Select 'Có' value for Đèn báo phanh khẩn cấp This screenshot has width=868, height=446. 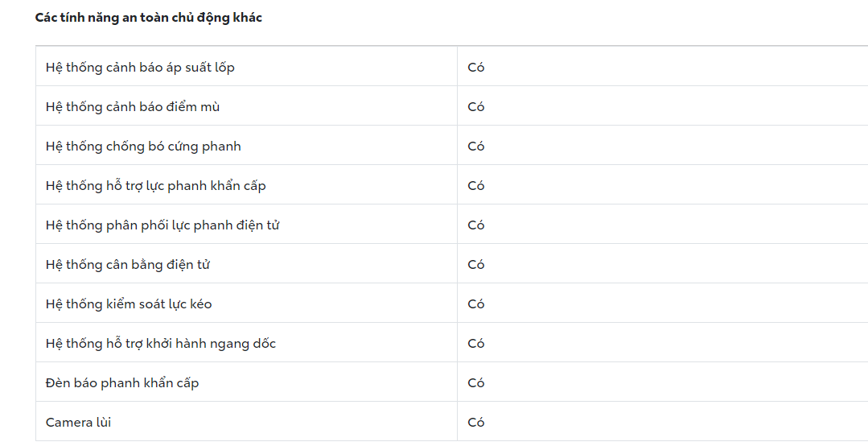tap(476, 383)
